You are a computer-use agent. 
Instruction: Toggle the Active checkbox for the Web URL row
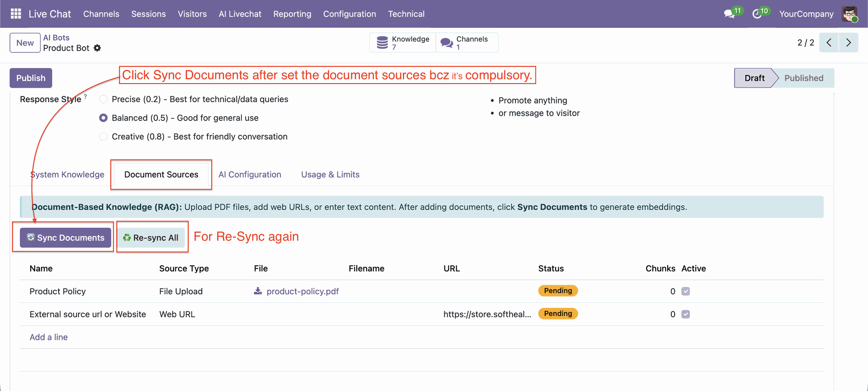[x=685, y=314]
